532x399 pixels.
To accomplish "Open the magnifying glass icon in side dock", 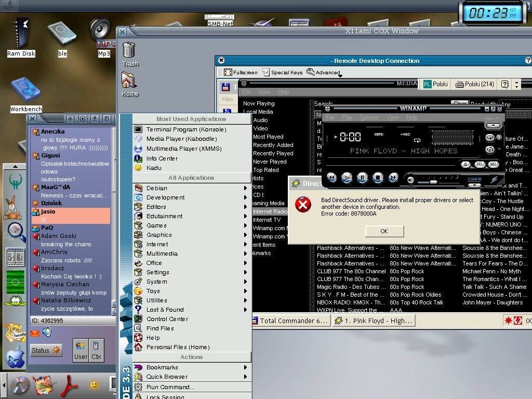I will click(x=15, y=232).
